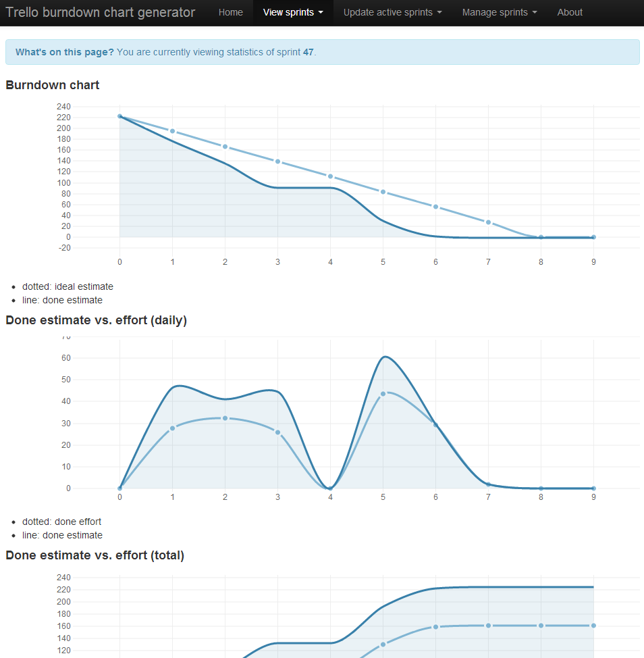Click the Done estimate vs. effort (total) heading

(95, 555)
